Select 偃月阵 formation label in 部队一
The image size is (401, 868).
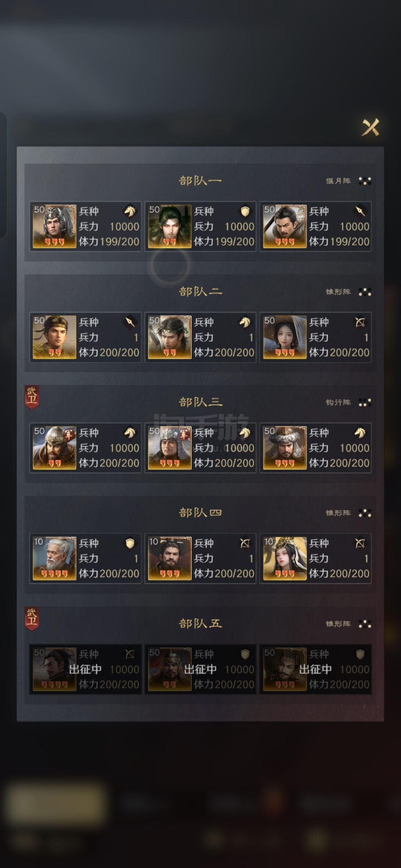coord(338,181)
